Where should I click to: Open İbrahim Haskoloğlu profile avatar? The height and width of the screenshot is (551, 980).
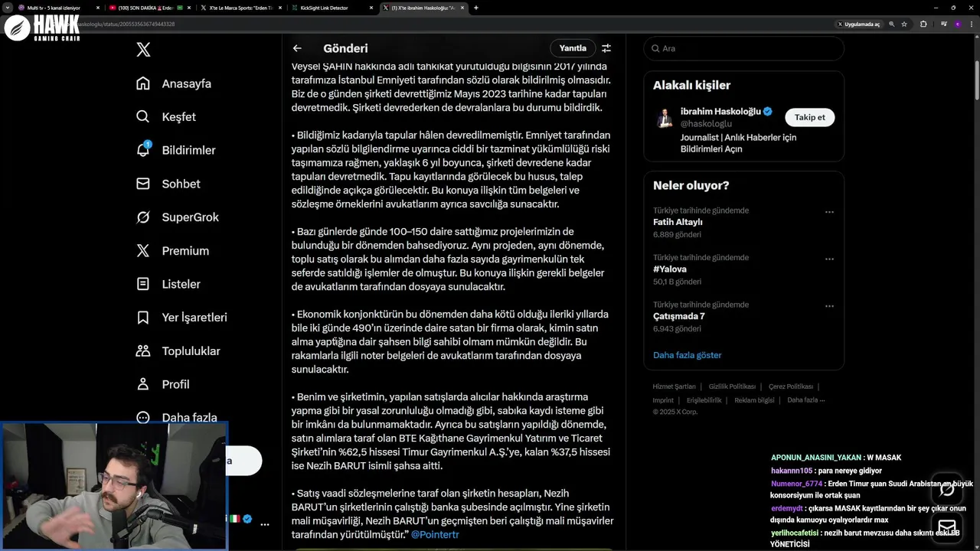coord(665,119)
